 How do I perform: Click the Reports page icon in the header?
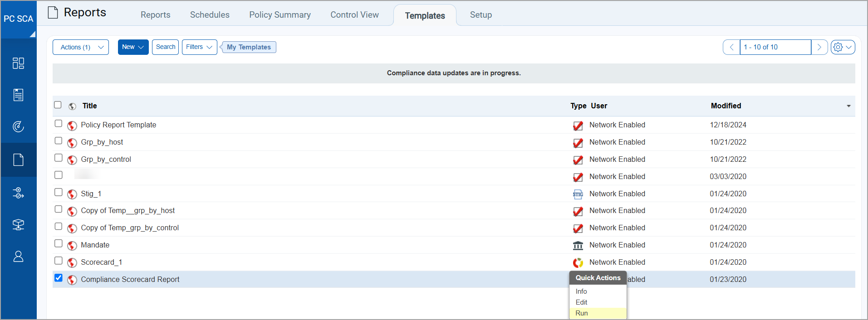coord(53,13)
